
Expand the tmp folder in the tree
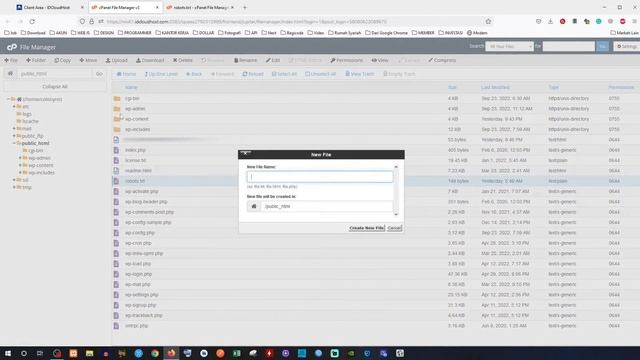[14, 187]
